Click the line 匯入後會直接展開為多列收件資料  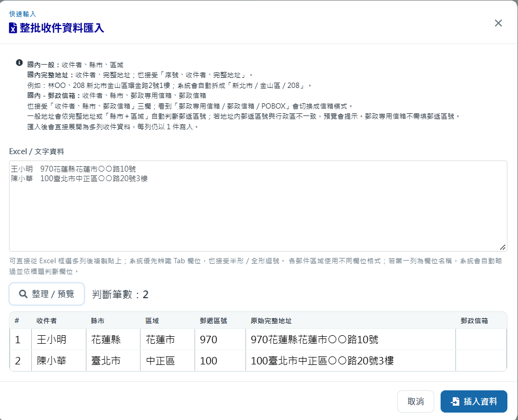(x=113, y=127)
